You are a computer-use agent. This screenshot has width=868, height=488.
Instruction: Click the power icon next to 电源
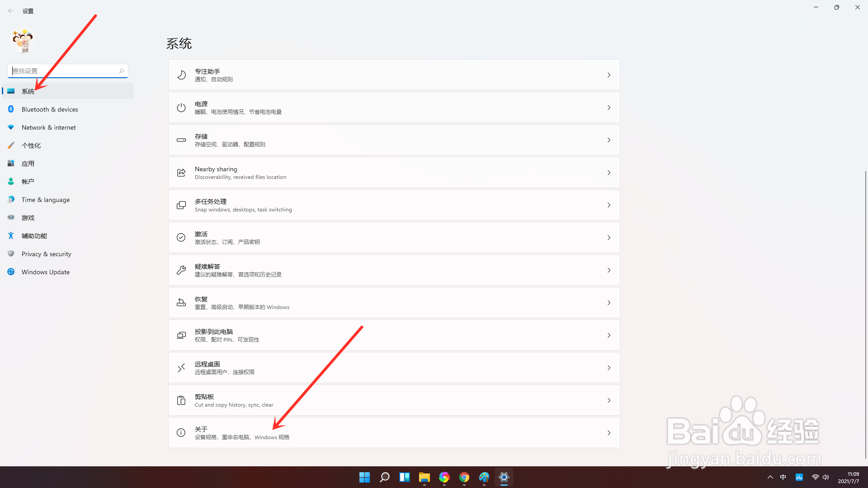point(181,108)
